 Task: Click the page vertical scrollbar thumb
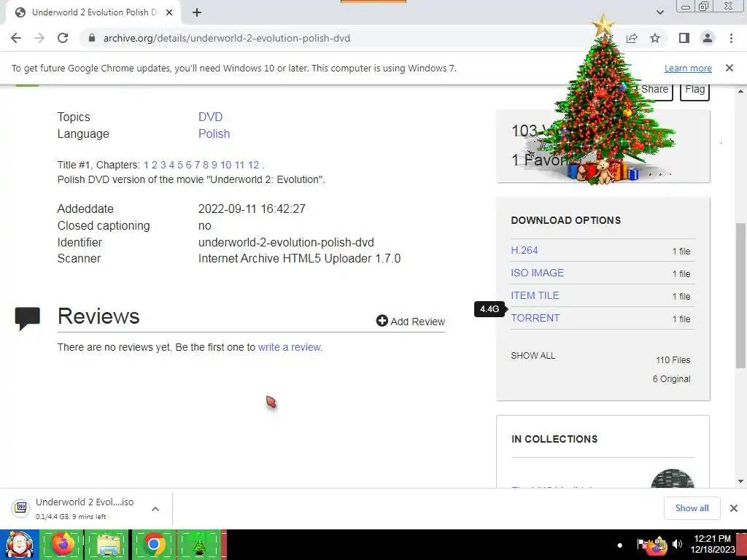pyautogui.click(x=740, y=295)
